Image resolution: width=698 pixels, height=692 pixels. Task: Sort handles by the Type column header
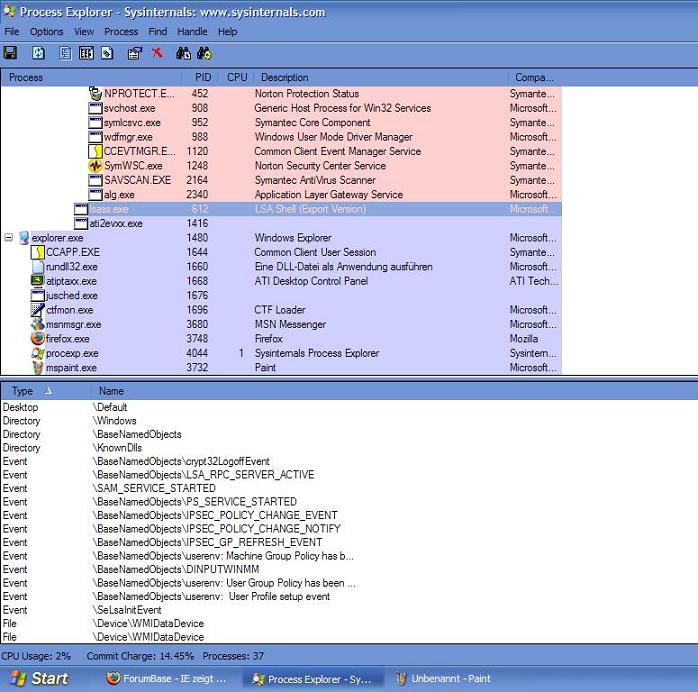(x=46, y=391)
